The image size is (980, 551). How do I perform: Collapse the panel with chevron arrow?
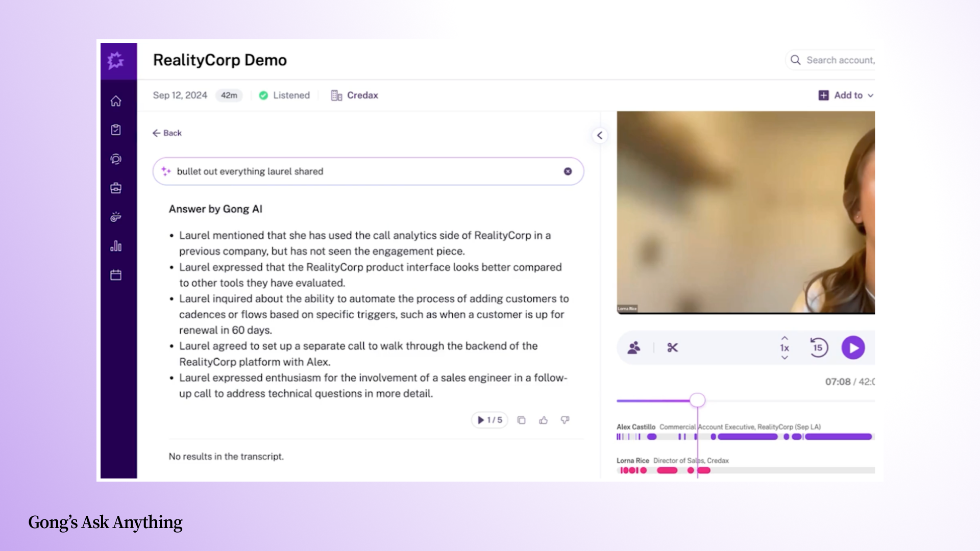click(600, 136)
